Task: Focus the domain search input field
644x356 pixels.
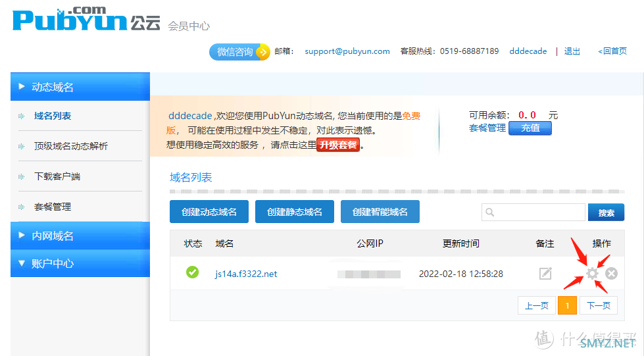Action: click(533, 212)
